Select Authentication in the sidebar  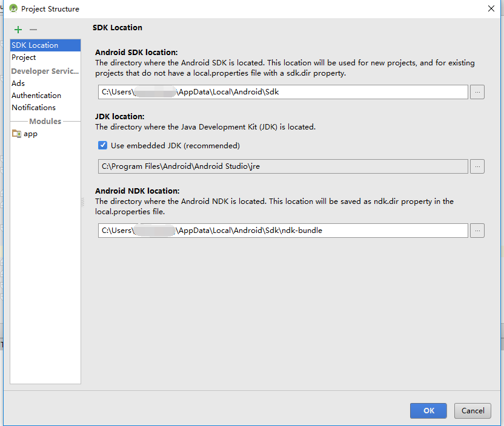coord(45,96)
